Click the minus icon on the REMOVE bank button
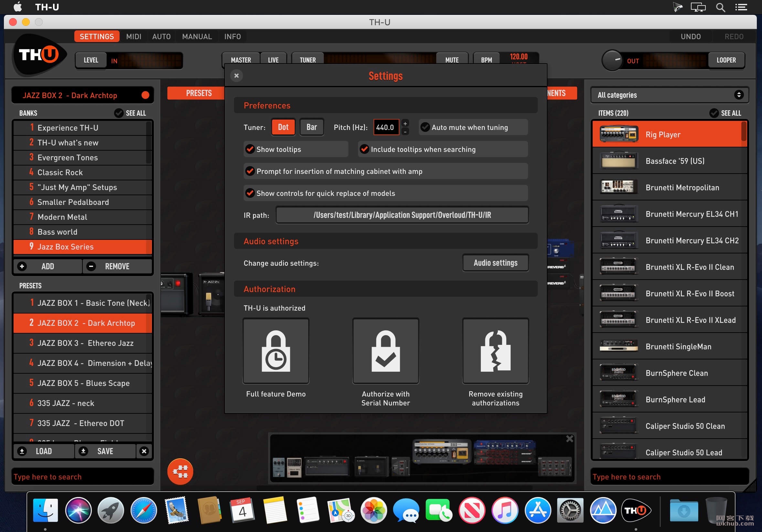This screenshot has height=532, width=762. (91, 266)
